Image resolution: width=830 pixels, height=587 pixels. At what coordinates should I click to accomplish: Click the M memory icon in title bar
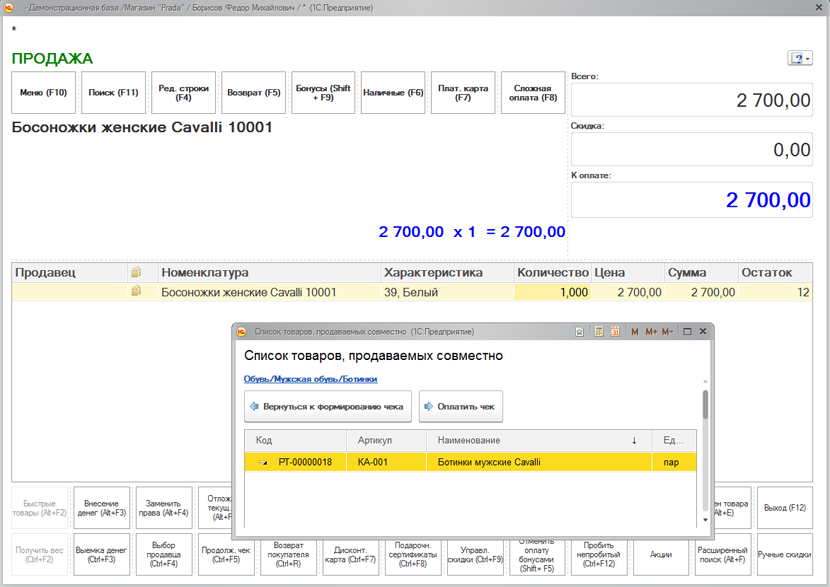pos(635,331)
